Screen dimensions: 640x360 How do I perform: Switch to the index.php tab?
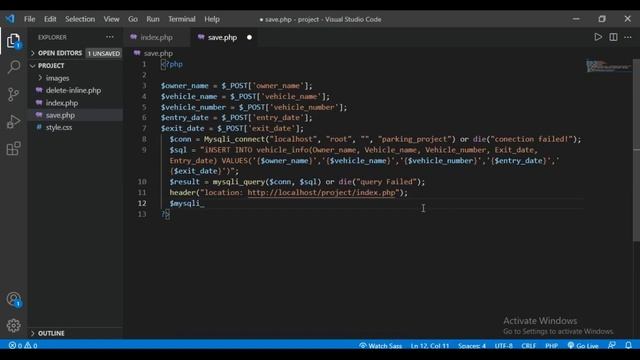click(x=156, y=37)
